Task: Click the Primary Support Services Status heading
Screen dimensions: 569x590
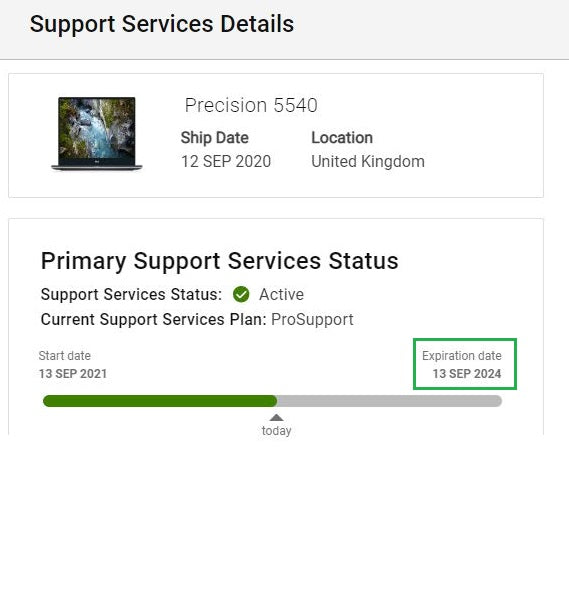Action: (x=220, y=261)
